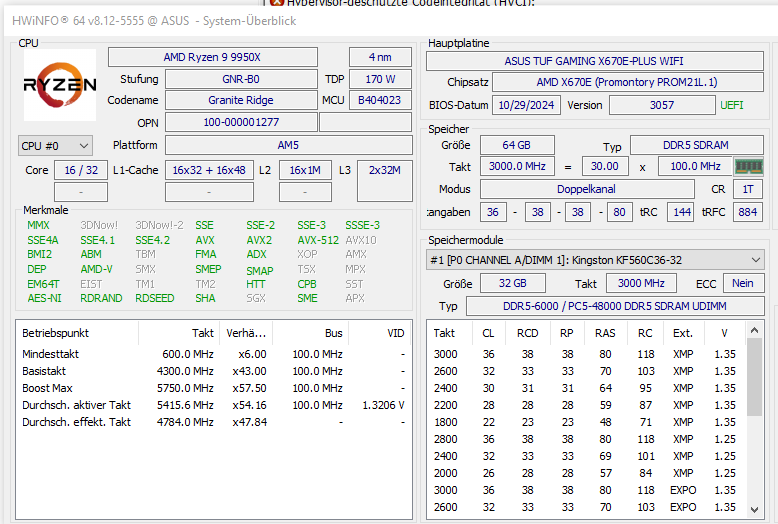
Task: Click the green memory module icon
Action: tap(748, 166)
